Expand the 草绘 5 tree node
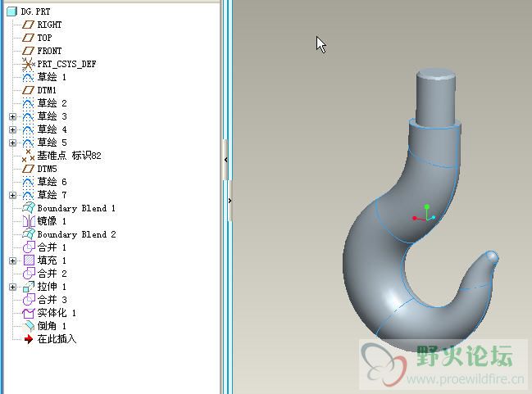Screen dimensions: 532x394 (x=12, y=143)
